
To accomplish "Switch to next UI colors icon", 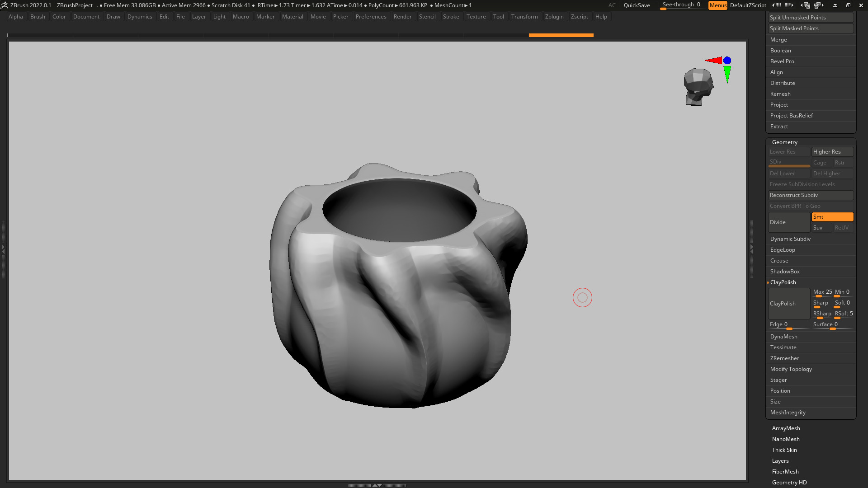I will pos(789,5).
